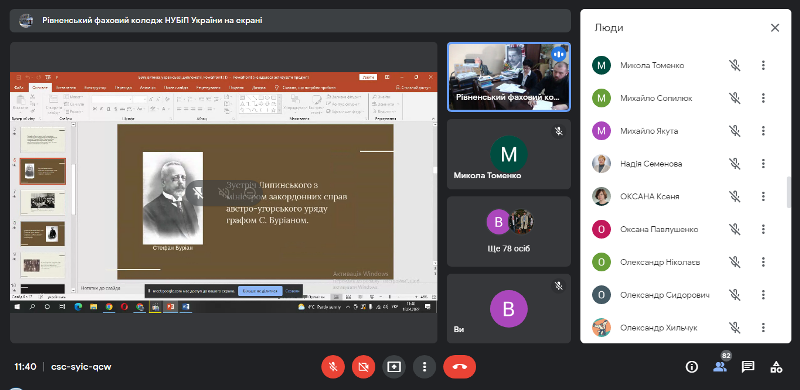Click the name Олександр Сидорович in list

coord(665,295)
